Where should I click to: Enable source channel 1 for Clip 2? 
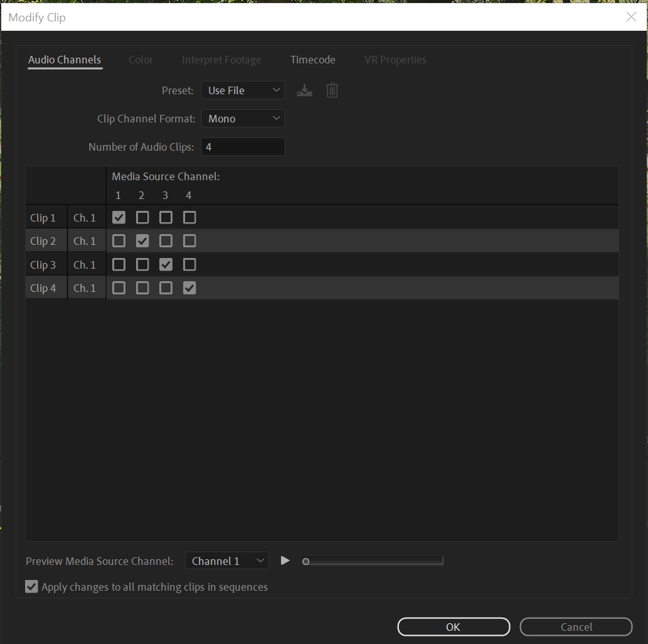click(x=119, y=240)
